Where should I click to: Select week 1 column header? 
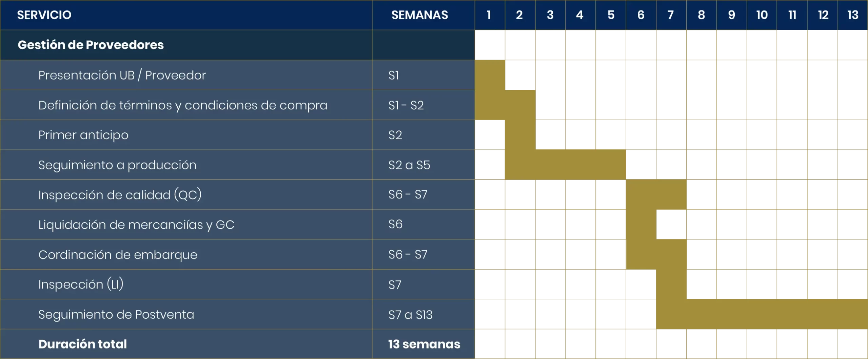pyautogui.click(x=489, y=15)
